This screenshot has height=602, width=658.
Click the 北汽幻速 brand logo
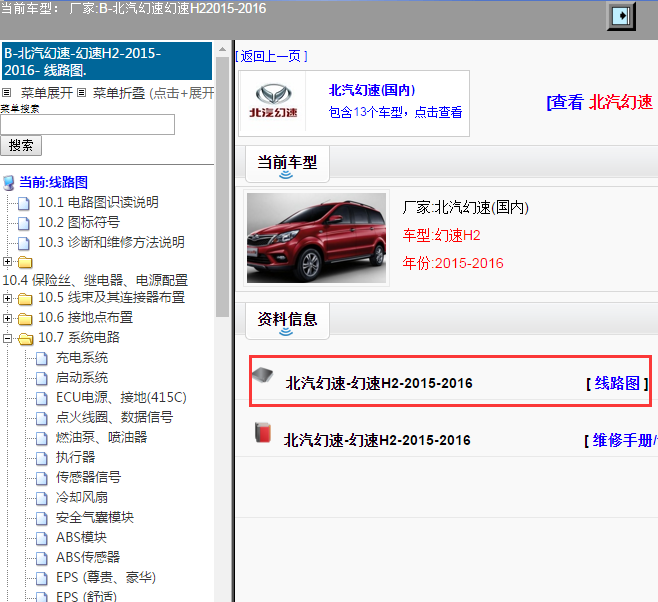(273, 101)
